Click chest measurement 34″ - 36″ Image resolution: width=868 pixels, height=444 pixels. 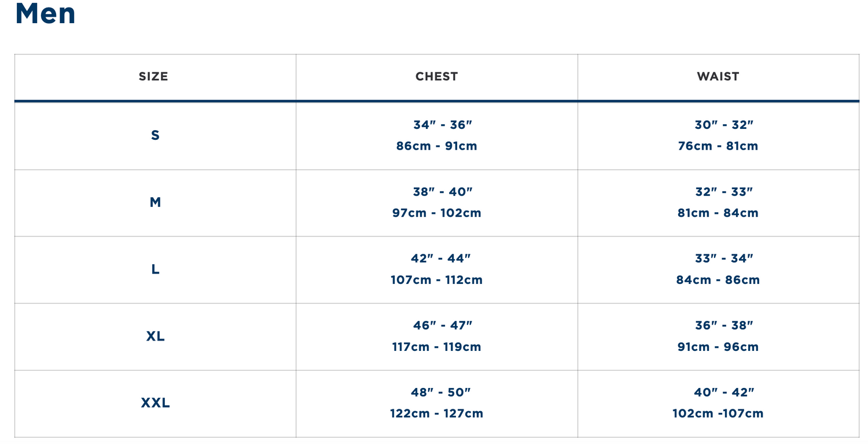coord(443,125)
